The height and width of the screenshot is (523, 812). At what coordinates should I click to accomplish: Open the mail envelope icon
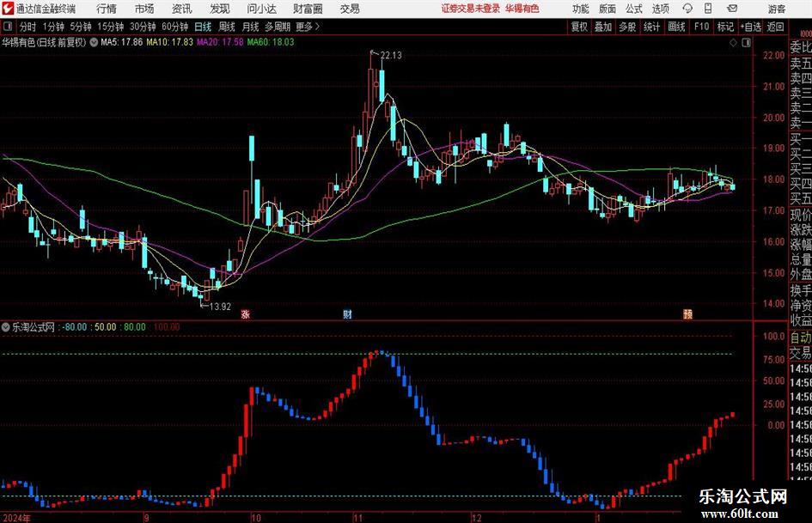pyautogui.click(x=732, y=9)
